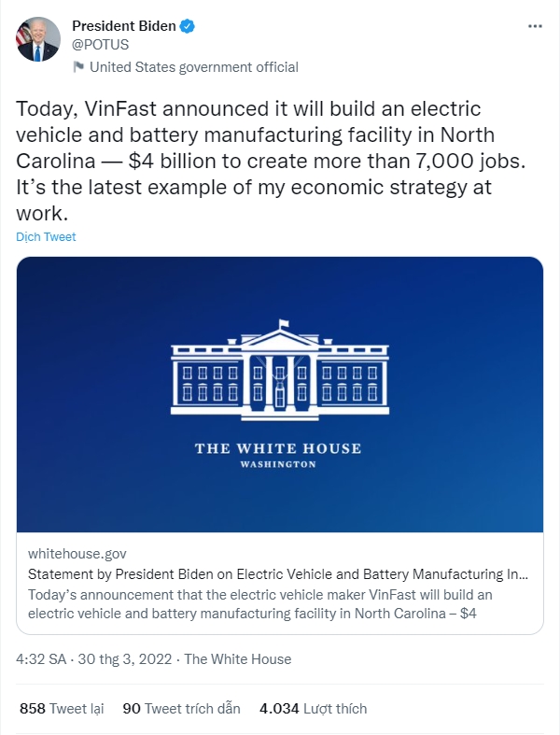This screenshot has width=560, height=735.
Task: View the 90 Tweet trích dẫn
Action: click(x=181, y=709)
